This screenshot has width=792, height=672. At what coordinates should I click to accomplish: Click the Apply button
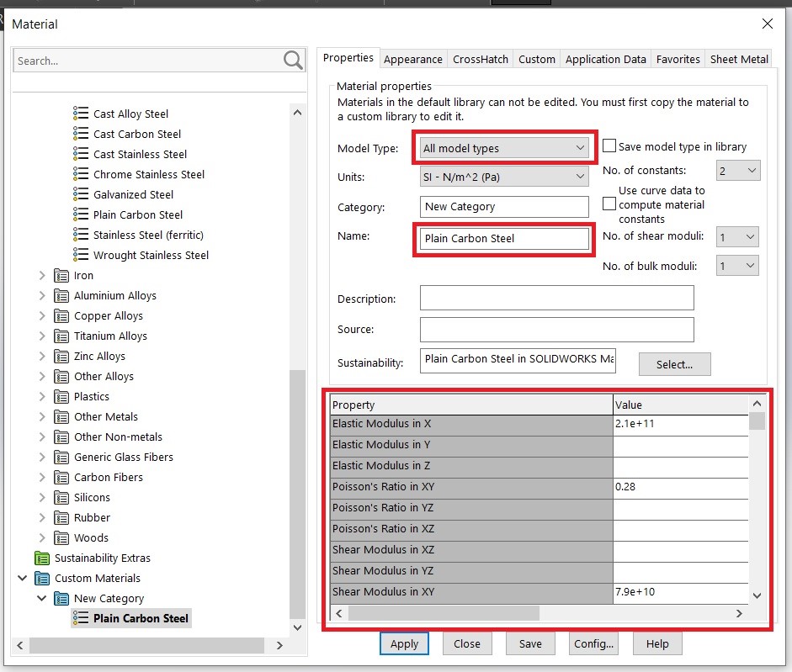coord(404,643)
